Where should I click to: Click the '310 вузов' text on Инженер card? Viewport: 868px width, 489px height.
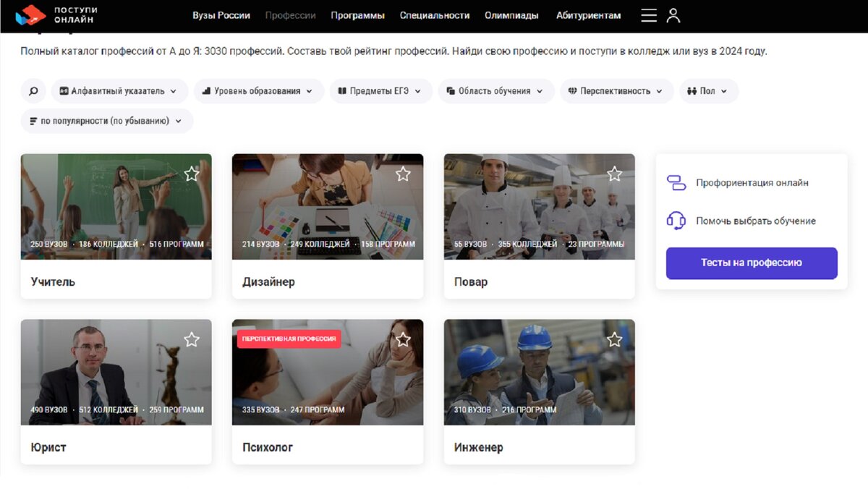473,410
